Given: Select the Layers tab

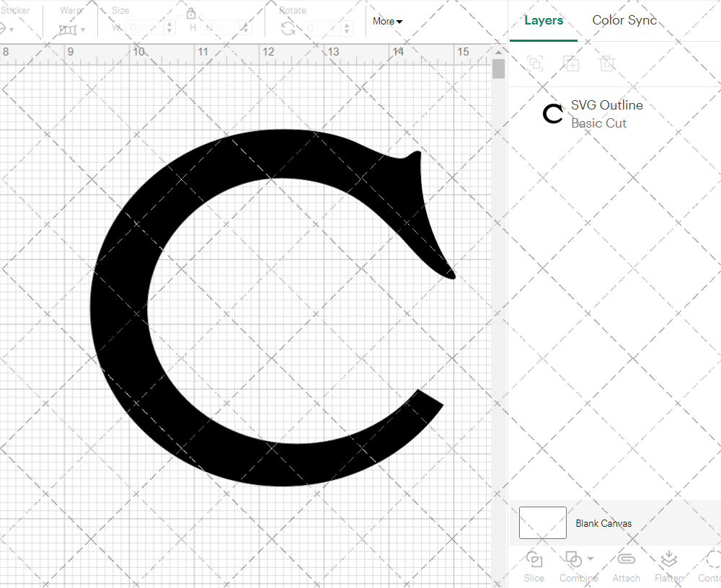Looking at the screenshot, I should click(544, 20).
